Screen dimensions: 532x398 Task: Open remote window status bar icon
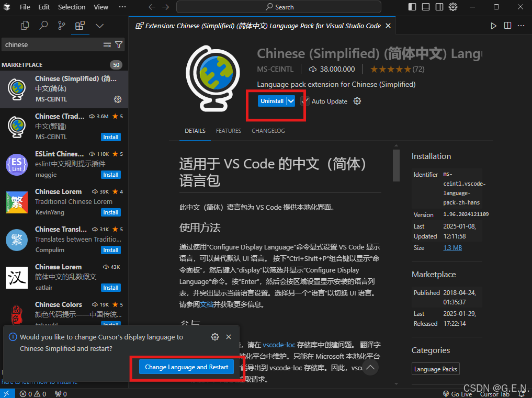[7, 394]
